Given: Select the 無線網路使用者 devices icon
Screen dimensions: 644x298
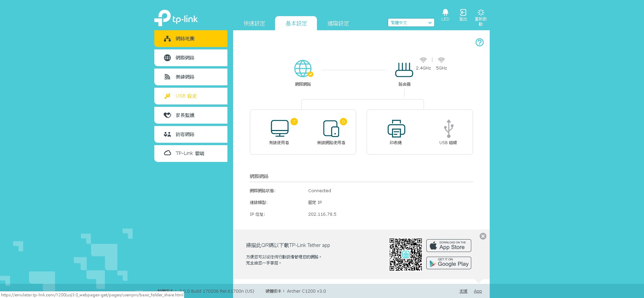Looking at the screenshot, I should point(331,128).
